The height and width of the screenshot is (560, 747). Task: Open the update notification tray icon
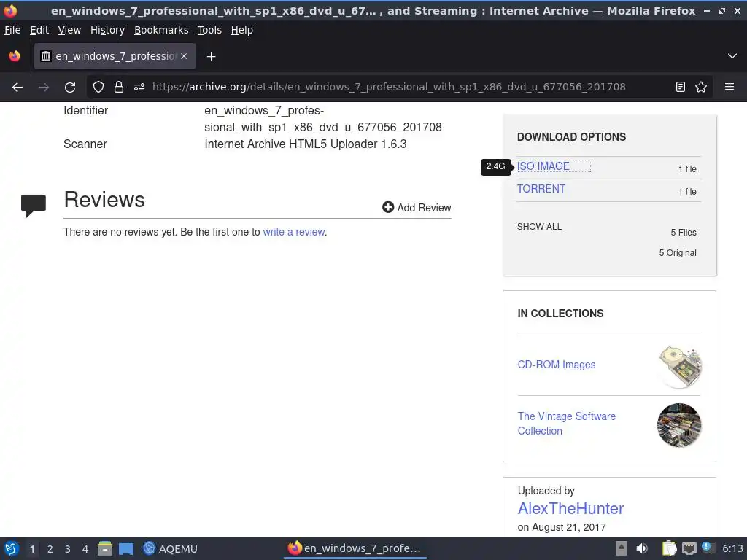tap(707, 548)
